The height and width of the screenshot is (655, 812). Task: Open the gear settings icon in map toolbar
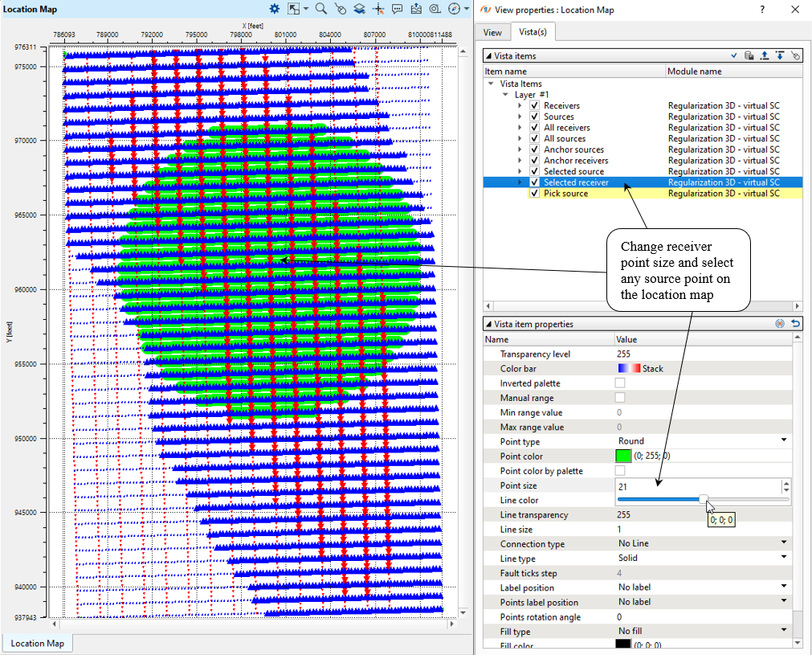274,9
